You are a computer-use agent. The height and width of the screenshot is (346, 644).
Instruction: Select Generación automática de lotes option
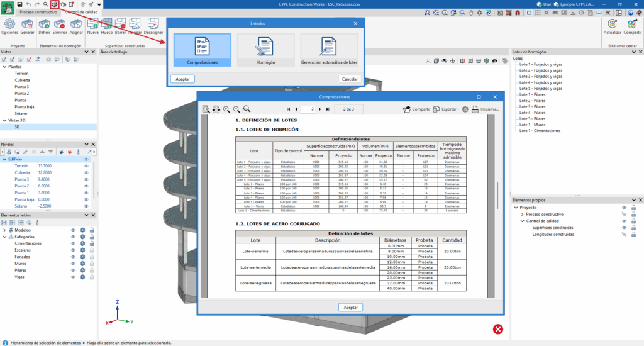click(329, 50)
